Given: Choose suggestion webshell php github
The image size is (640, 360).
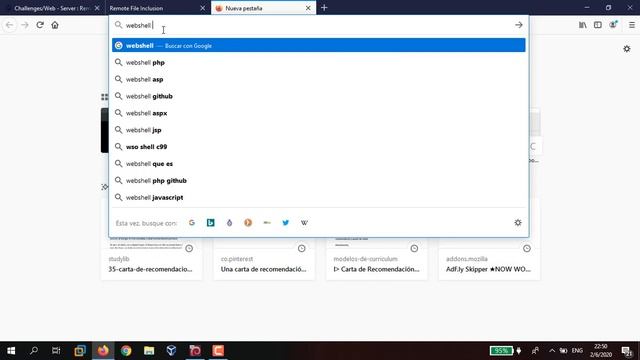Looking at the screenshot, I should pos(319,180).
